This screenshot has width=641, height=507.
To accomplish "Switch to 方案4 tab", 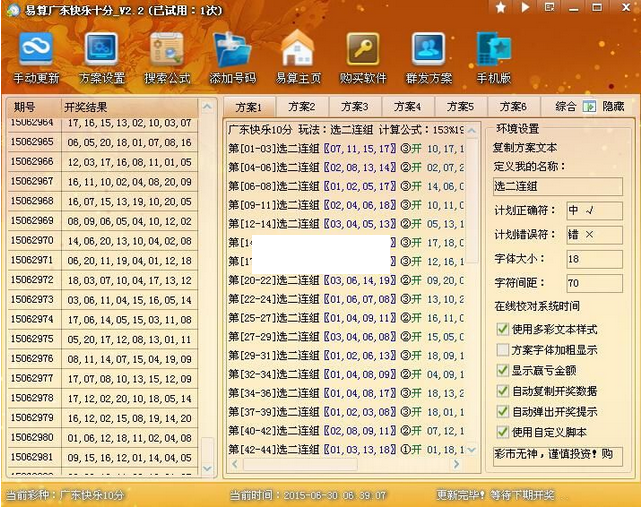I will point(407,107).
